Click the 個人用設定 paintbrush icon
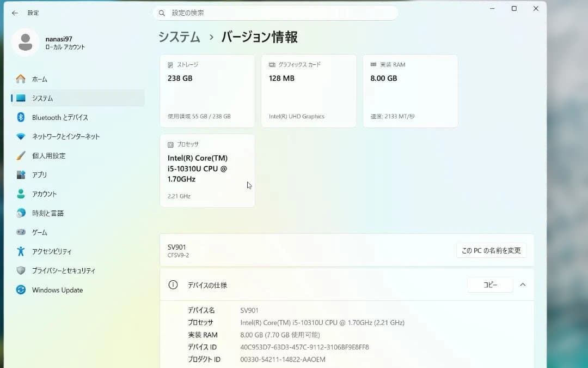 tap(21, 155)
